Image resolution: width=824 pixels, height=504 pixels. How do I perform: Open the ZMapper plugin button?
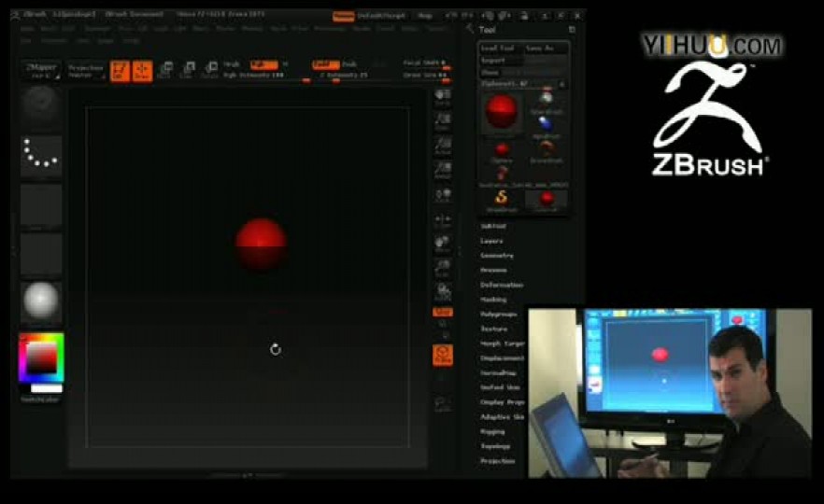pyautogui.click(x=41, y=70)
